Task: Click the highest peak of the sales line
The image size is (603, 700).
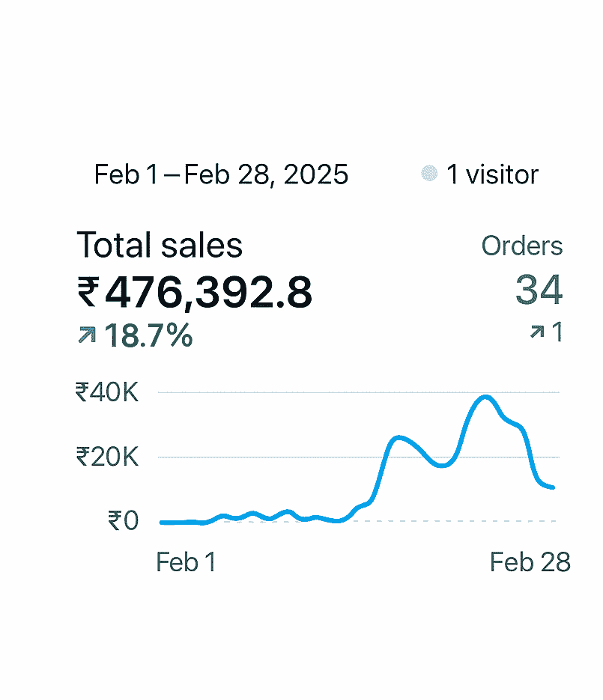Action: [x=485, y=397]
